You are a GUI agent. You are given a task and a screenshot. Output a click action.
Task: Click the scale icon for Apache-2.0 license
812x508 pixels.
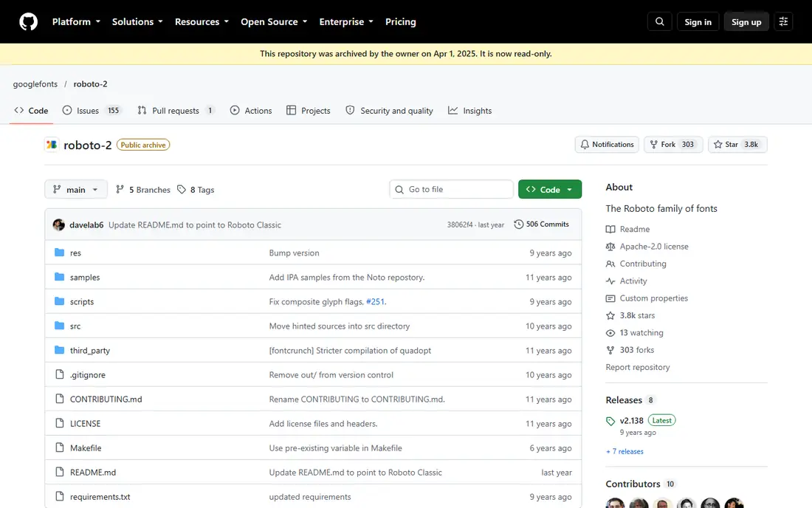610,247
